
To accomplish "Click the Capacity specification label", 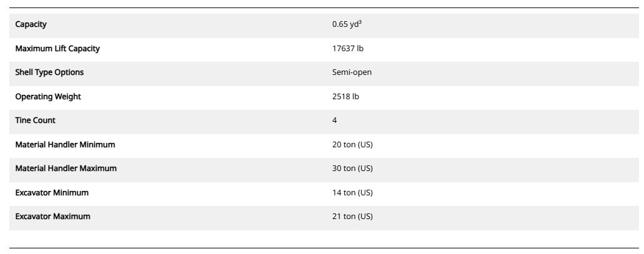I will [x=31, y=24].
